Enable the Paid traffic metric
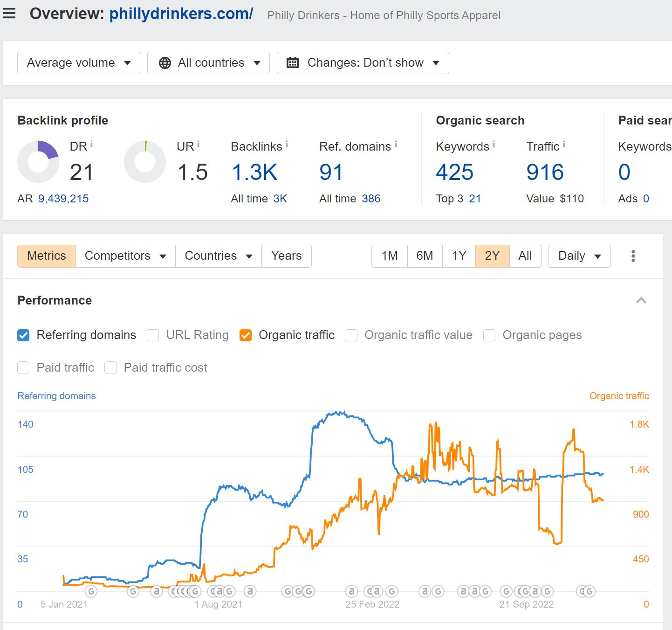The width and height of the screenshot is (672, 630). point(23,367)
